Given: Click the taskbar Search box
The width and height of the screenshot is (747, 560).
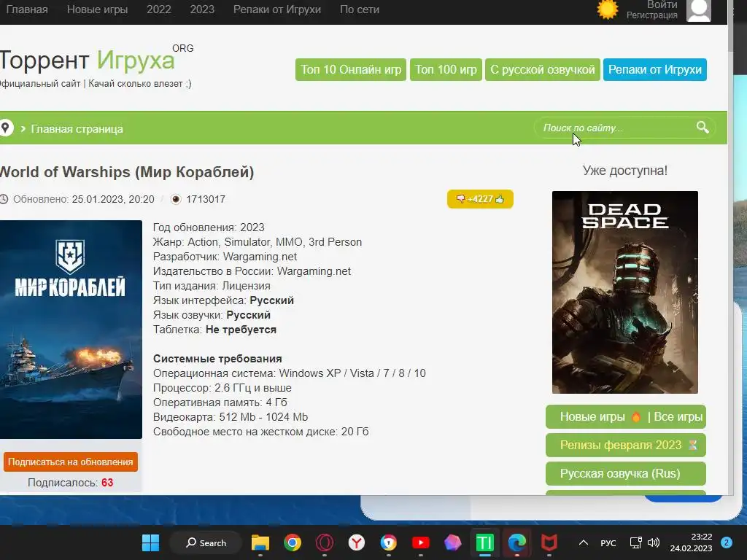Looking at the screenshot, I should 206,542.
